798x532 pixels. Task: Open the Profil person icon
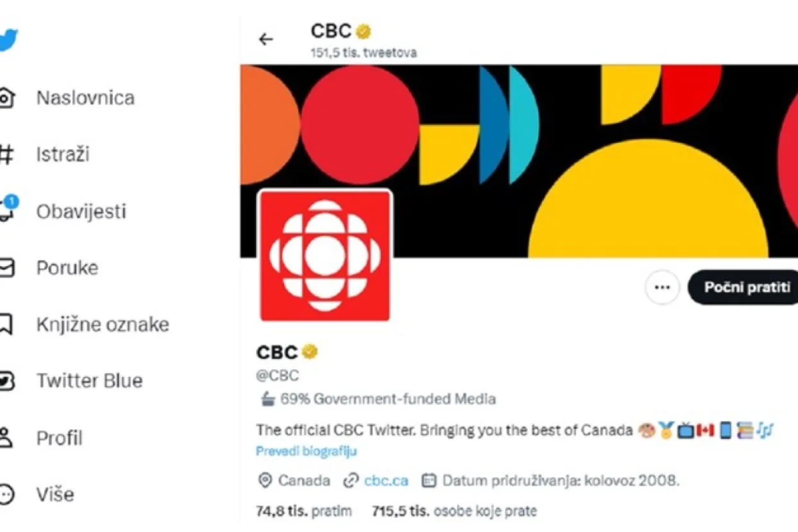tap(6, 438)
